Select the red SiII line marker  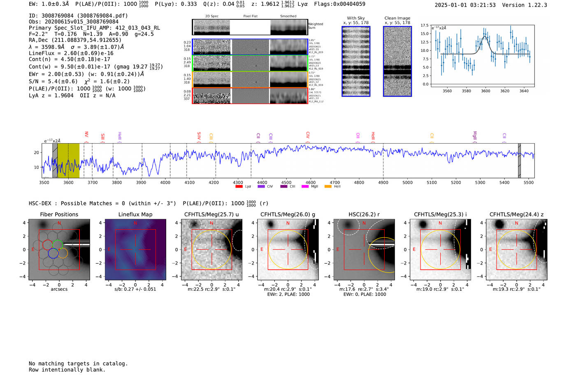(x=103, y=138)
